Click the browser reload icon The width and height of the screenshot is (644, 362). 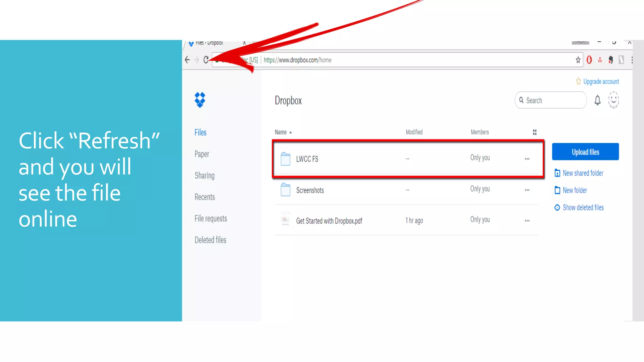coord(206,60)
